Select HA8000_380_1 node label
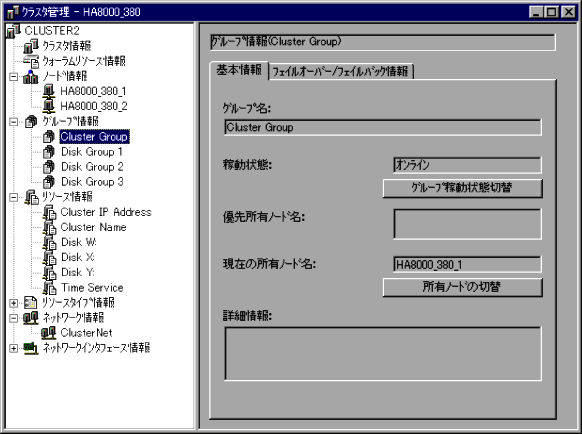 click(x=94, y=91)
